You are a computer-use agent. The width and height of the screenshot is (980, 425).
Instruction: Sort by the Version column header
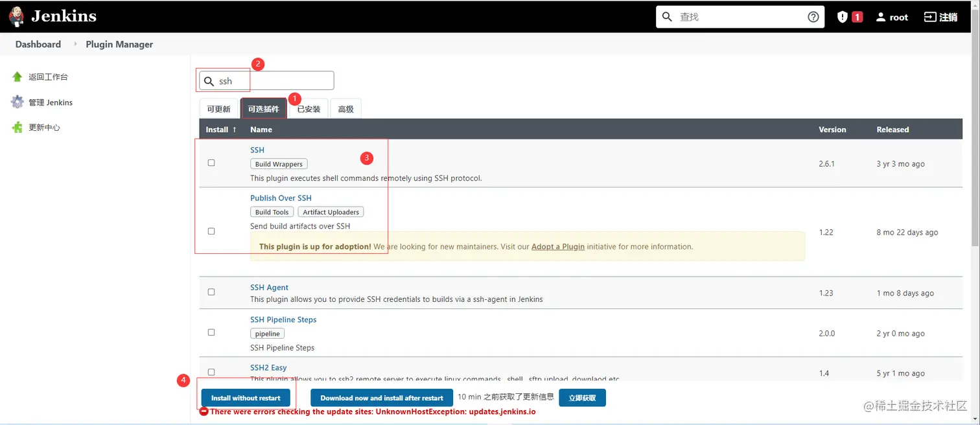coord(832,130)
